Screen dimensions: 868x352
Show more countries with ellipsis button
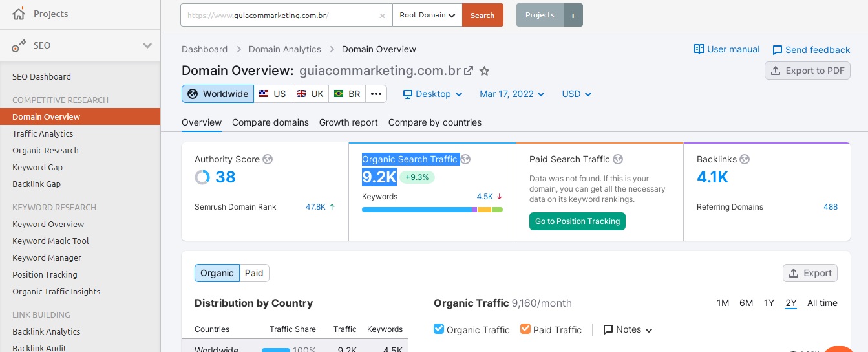(376, 94)
